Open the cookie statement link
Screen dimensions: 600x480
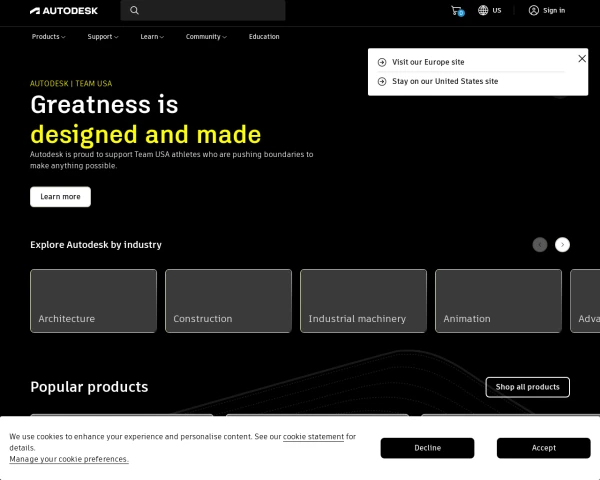[x=313, y=437]
